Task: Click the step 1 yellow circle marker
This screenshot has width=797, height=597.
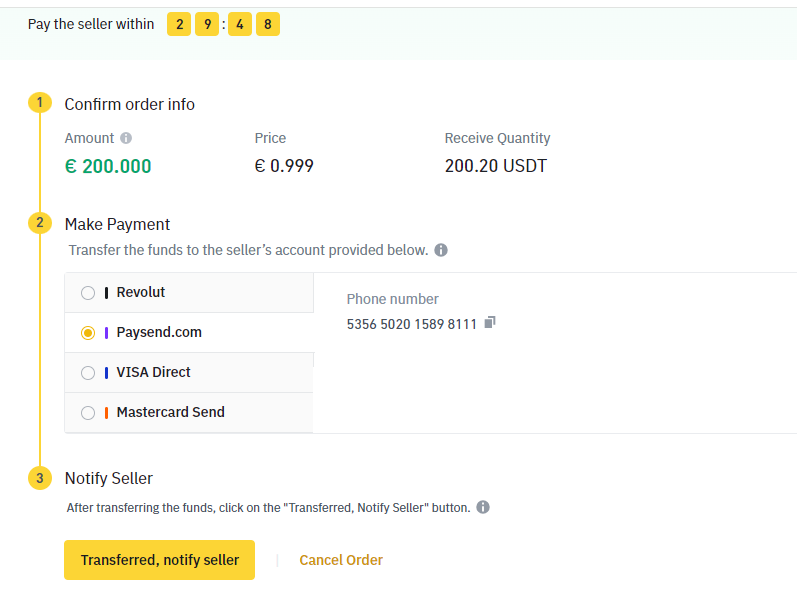Action: [x=40, y=103]
